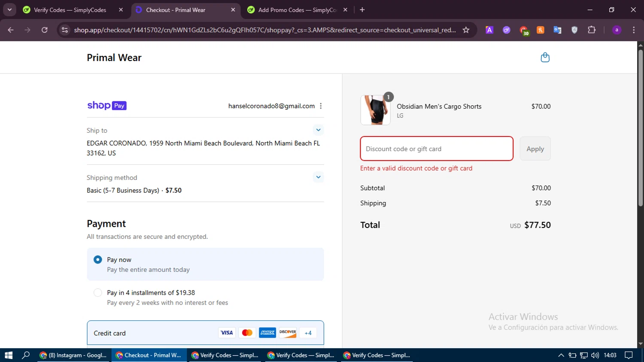Screen dimensions: 644x362
Task: Open the tab search dropdown arrow
Action: click(9, 10)
